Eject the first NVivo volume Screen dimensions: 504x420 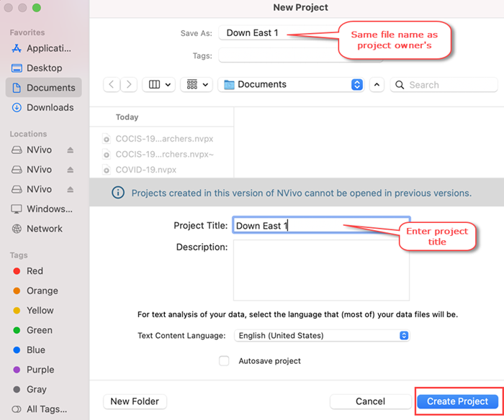click(70, 150)
